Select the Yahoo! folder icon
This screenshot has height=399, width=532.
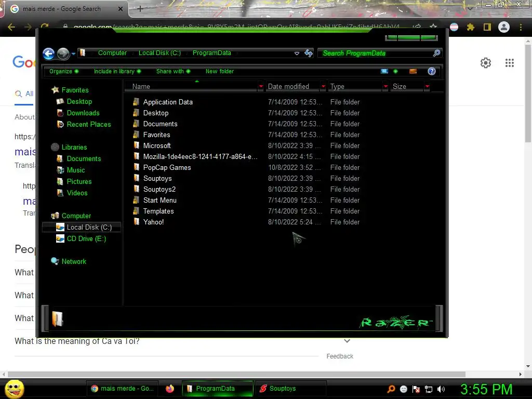tap(136, 222)
